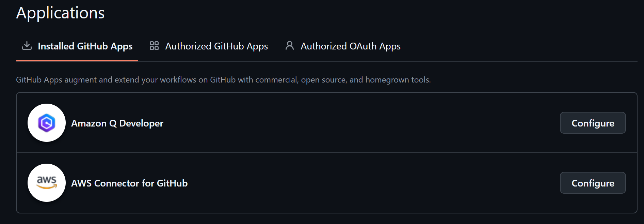The height and width of the screenshot is (224, 644).
Task: Click the grid icon next to Authorized GitHub Apps
Action: point(154,45)
